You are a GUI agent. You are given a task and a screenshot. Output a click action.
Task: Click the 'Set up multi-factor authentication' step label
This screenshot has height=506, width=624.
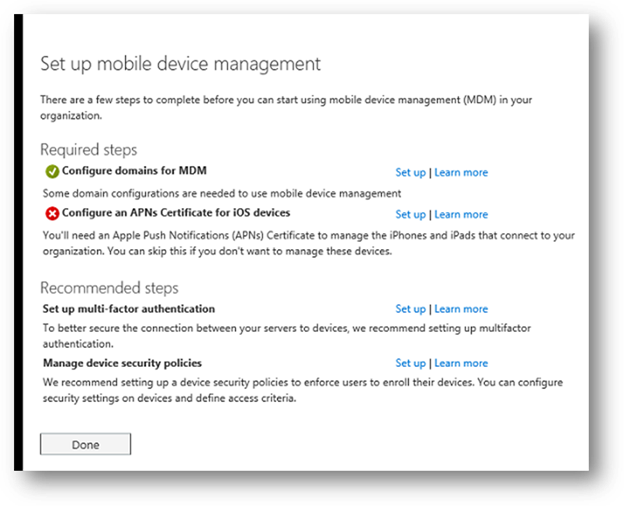click(129, 309)
